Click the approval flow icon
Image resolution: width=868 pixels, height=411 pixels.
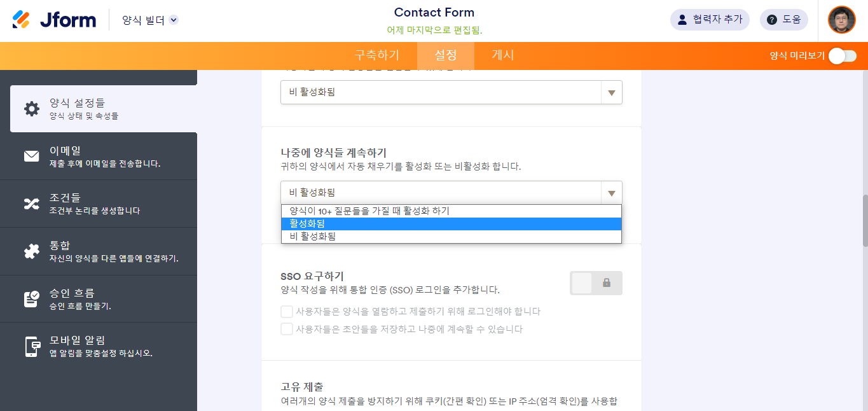pos(31,299)
